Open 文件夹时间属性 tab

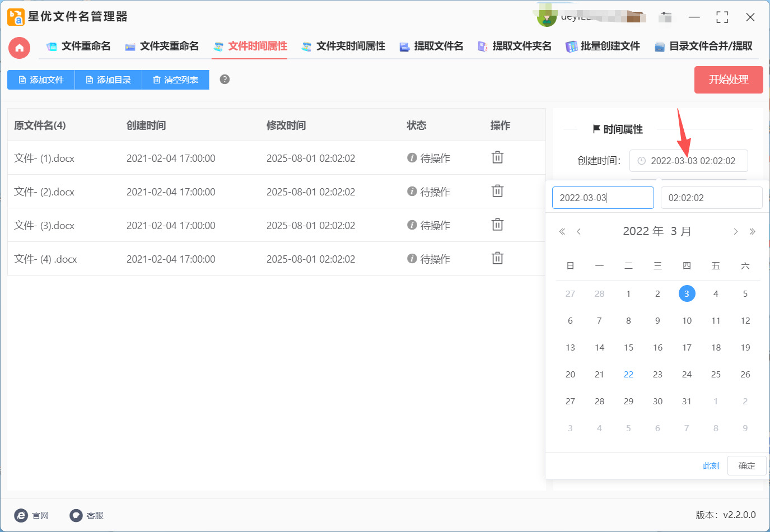(343, 46)
